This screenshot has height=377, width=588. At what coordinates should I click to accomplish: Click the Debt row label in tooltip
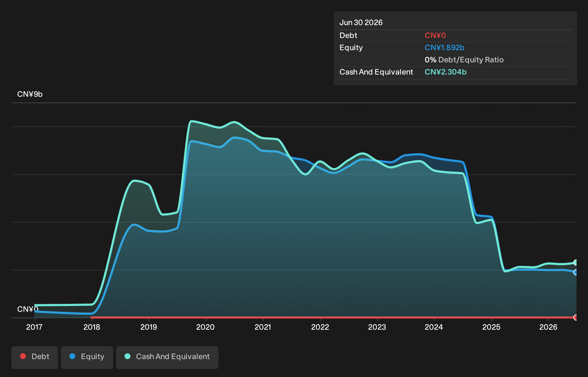348,35
